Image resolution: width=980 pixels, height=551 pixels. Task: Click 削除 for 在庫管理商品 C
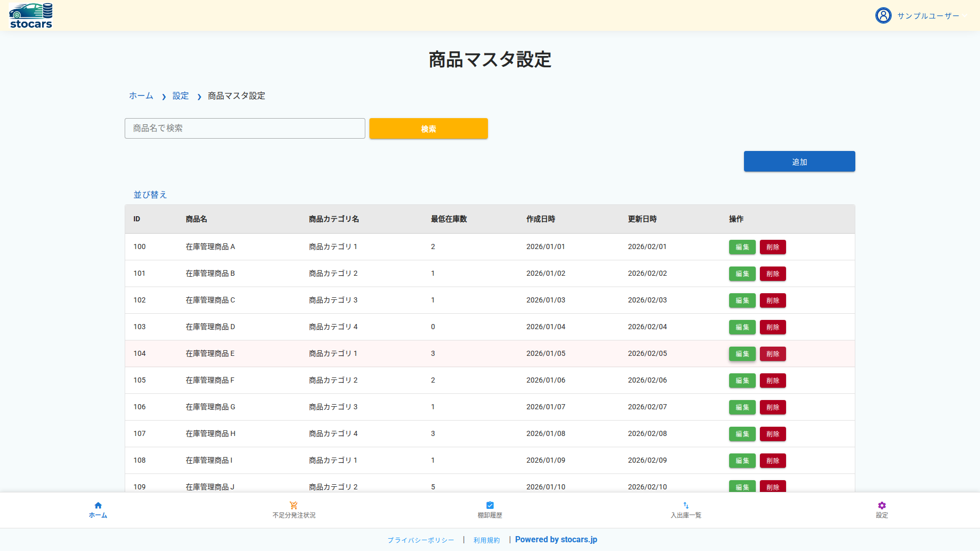click(773, 300)
